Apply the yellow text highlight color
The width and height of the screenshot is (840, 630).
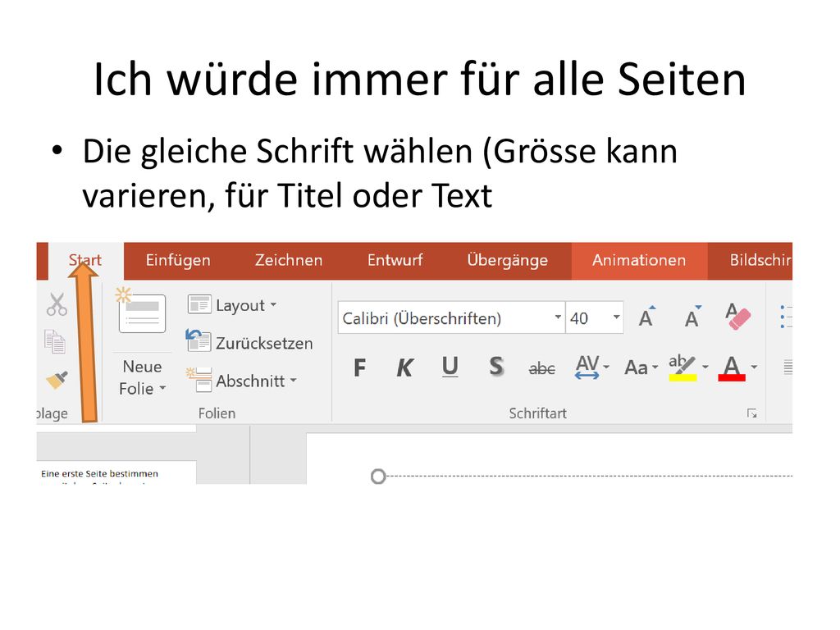[682, 367]
